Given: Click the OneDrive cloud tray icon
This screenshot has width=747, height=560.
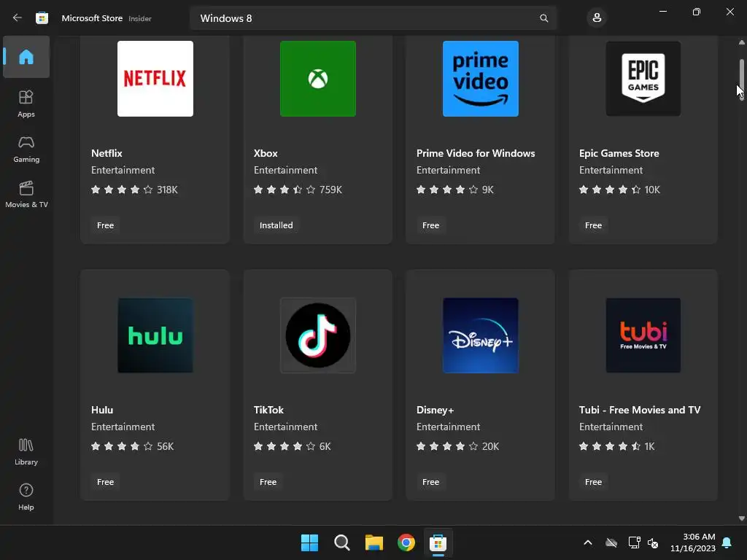Looking at the screenshot, I should (x=611, y=542).
